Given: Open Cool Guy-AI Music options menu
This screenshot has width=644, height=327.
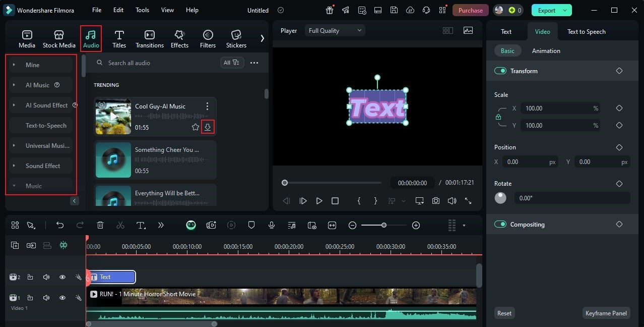Looking at the screenshot, I should pyautogui.click(x=207, y=106).
